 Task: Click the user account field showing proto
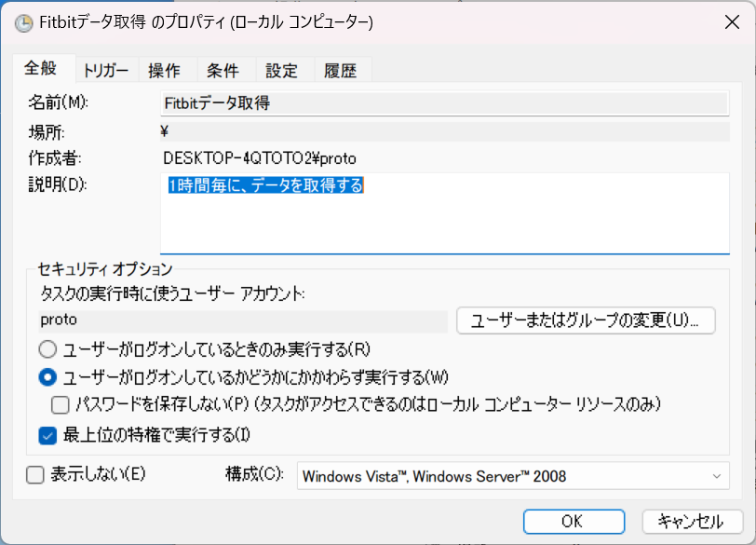pyautogui.click(x=243, y=320)
